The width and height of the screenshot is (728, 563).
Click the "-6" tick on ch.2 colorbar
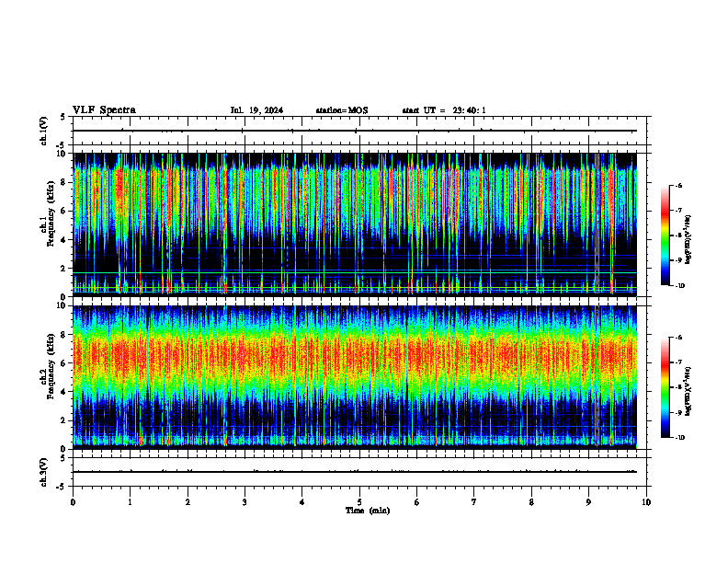pos(678,338)
